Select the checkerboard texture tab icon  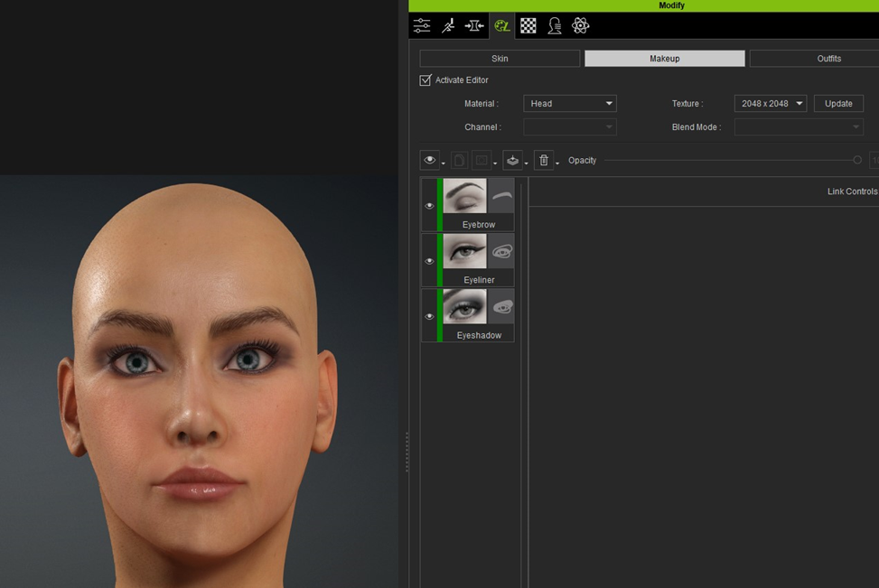(x=528, y=26)
